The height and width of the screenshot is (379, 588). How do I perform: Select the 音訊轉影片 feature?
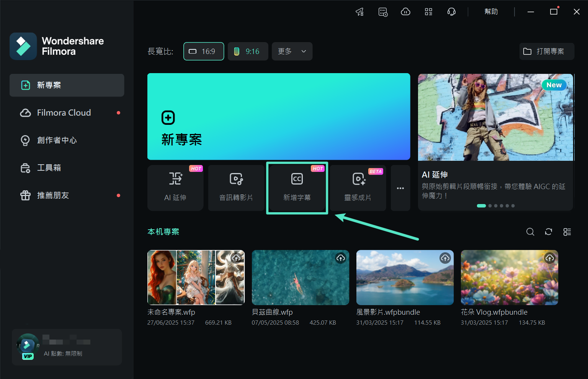[x=236, y=188]
